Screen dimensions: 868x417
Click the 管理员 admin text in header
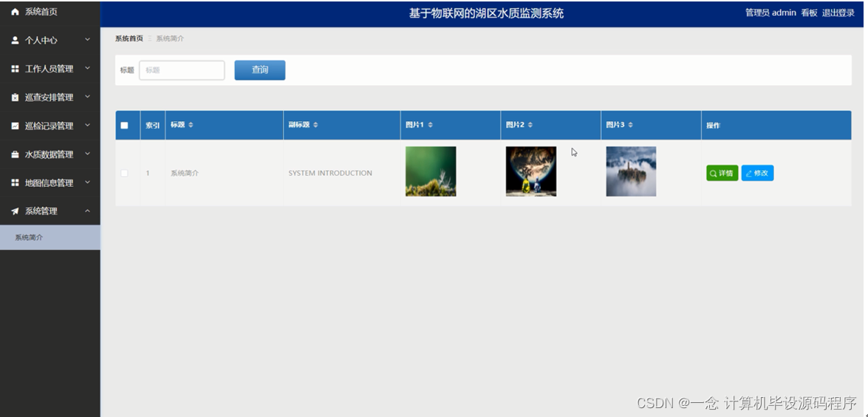click(770, 13)
